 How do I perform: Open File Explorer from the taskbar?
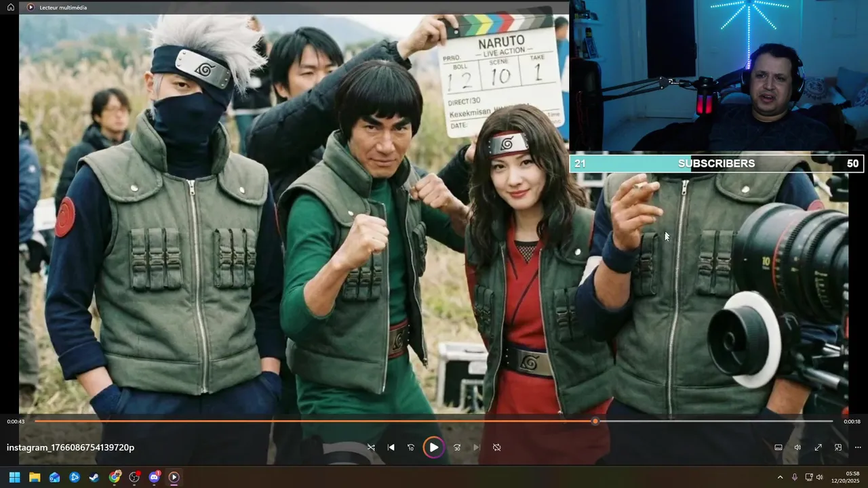pos(34,477)
